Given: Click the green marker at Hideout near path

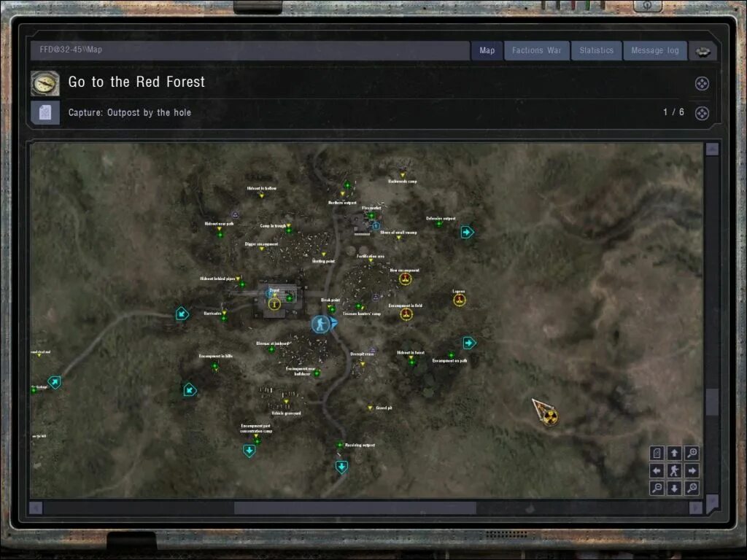Looking at the screenshot, I should pos(220,235).
